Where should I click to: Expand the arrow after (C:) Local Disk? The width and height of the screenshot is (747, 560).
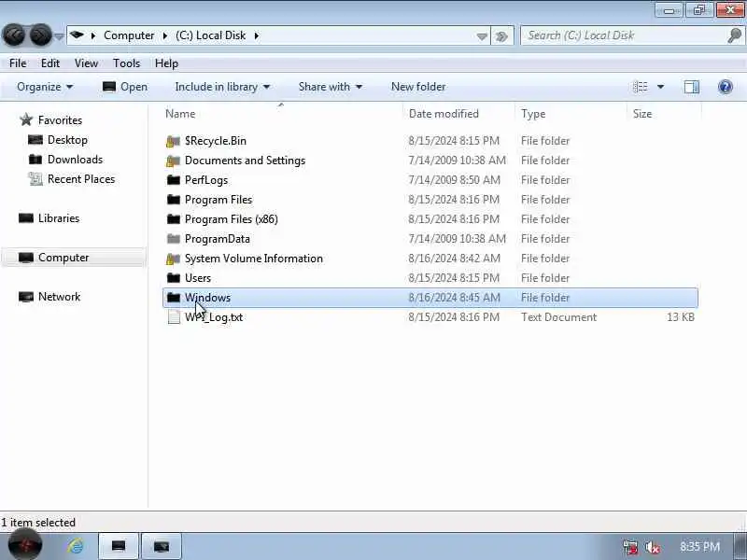[256, 35]
